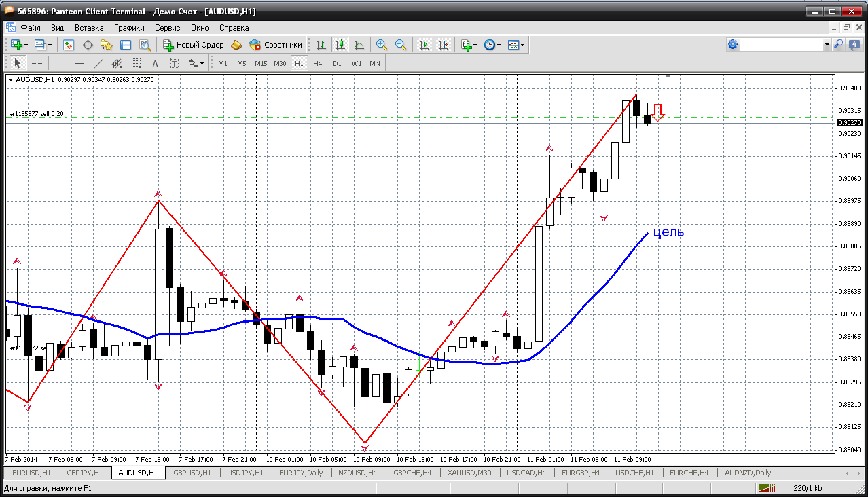Click the gear icon beside search box

coord(733,45)
